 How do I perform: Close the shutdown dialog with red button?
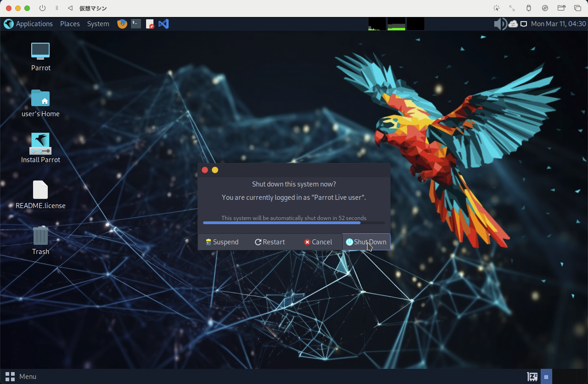pyautogui.click(x=205, y=170)
